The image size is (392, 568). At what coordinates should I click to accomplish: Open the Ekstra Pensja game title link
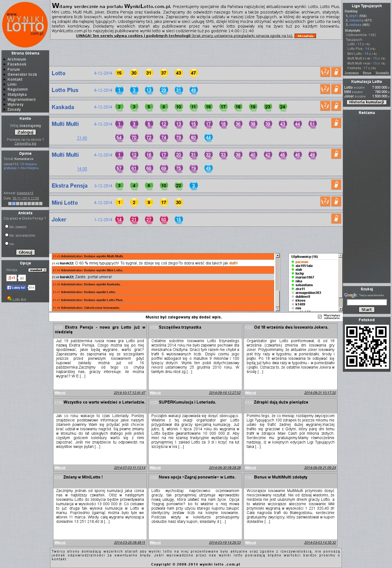[x=70, y=186]
